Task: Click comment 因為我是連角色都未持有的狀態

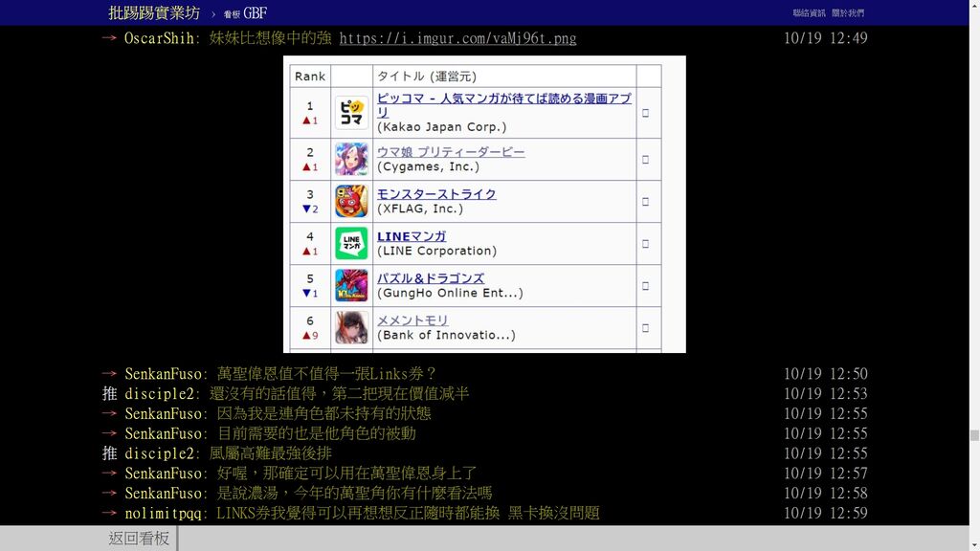Action: point(323,413)
